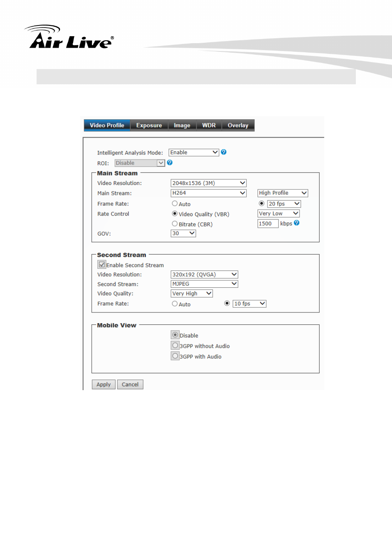This screenshot has height=555, width=392.
Task: Open the High Profile dropdown
Action: pyautogui.click(x=283, y=193)
